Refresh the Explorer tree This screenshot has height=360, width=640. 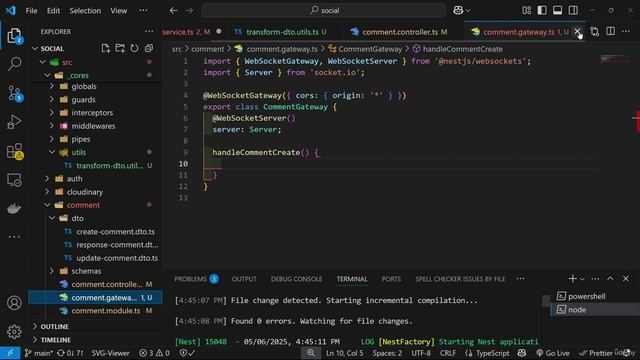134,48
